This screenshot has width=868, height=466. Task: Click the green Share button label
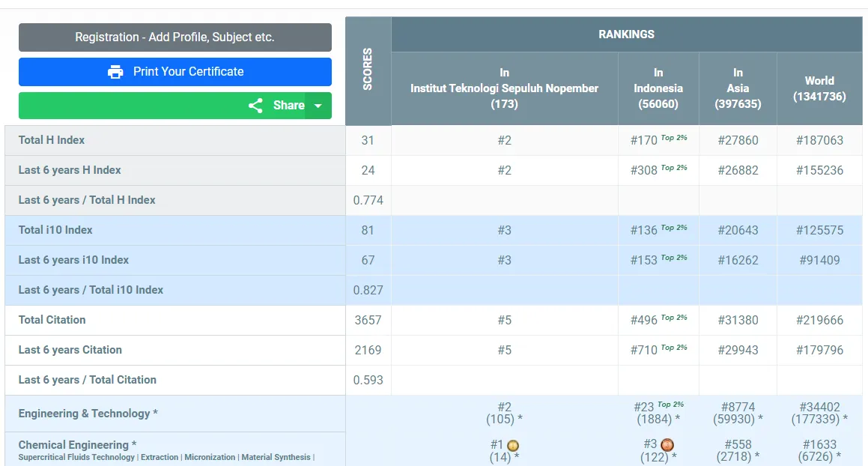tap(288, 106)
